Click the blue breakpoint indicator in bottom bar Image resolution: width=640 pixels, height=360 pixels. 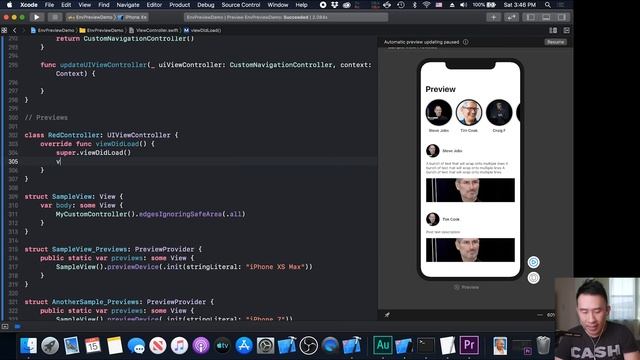18,326
